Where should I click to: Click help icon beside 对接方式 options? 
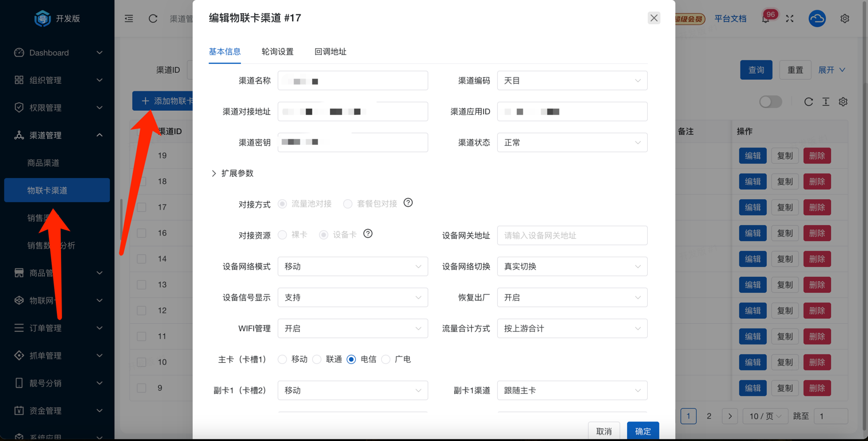(x=408, y=203)
